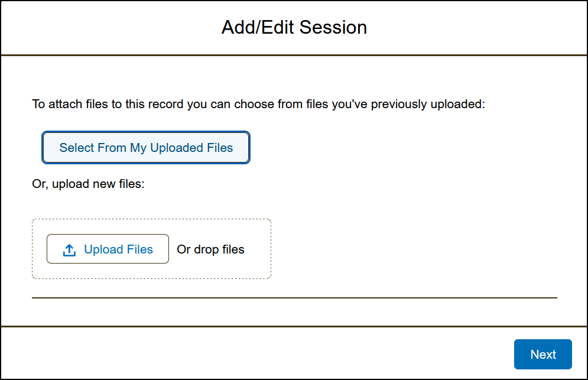Click the 'Or, upload new files:' label
This screenshot has height=380, width=588.
(x=88, y=184)
